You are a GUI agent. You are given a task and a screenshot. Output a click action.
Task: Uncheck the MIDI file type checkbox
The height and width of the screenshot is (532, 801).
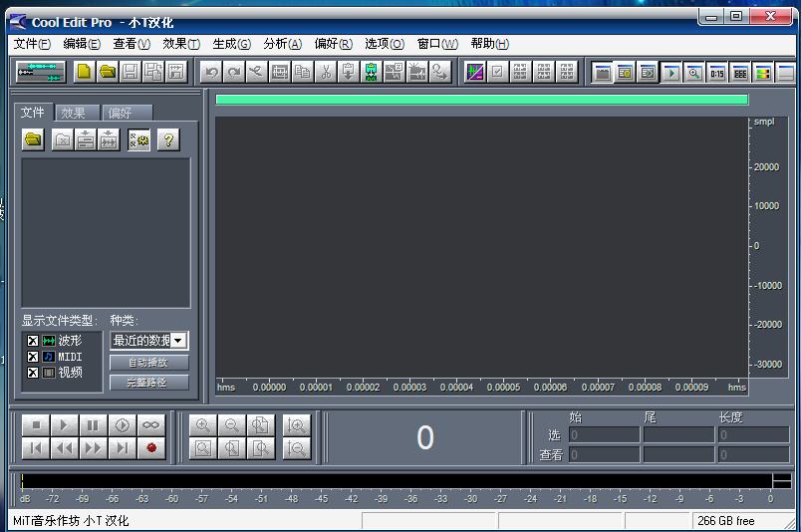(33, 357)
